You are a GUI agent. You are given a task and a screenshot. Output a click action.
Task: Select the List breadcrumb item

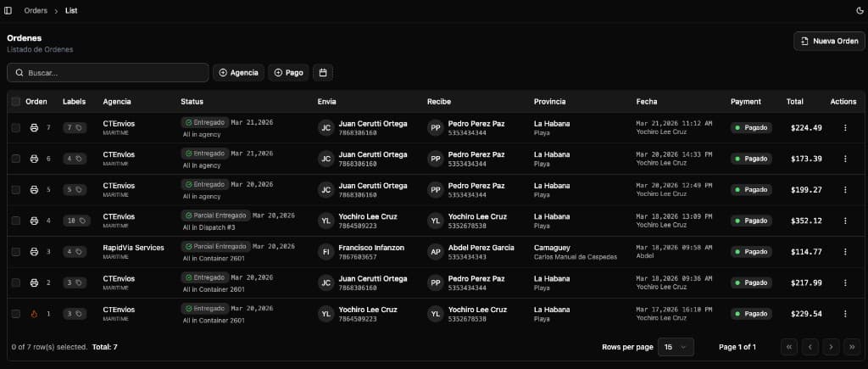[71, 10]
